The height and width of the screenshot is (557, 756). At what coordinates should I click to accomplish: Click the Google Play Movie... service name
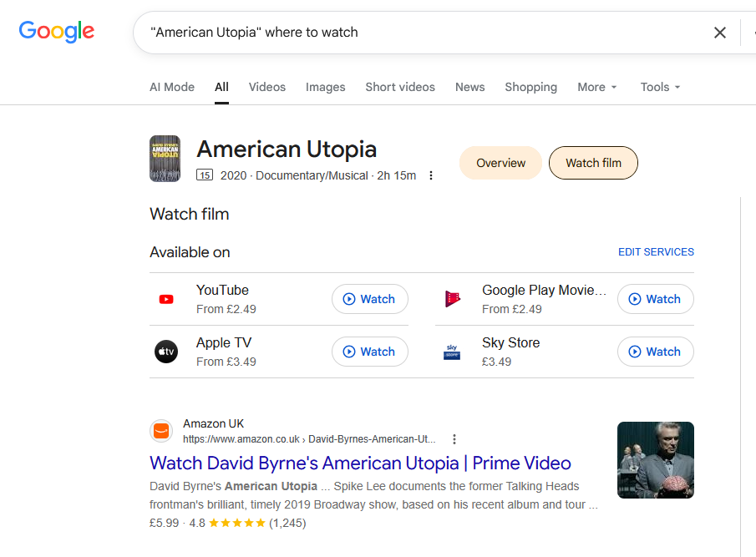pyautogui.click(x=545, y=290)
